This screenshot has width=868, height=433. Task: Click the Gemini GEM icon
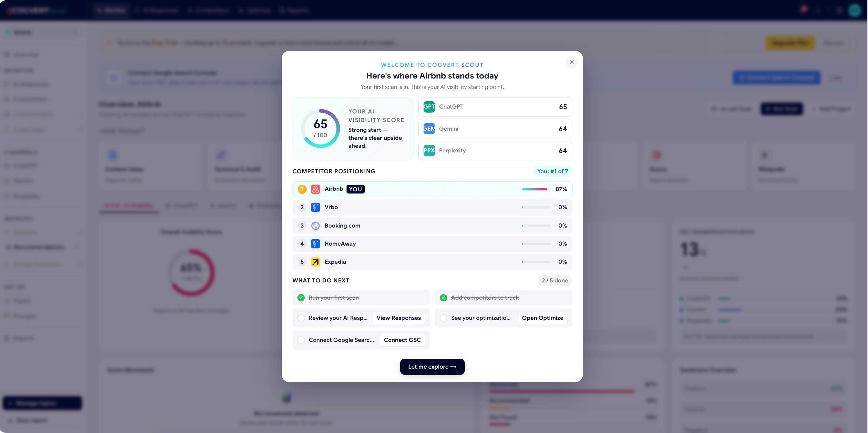tap(429, 128)
